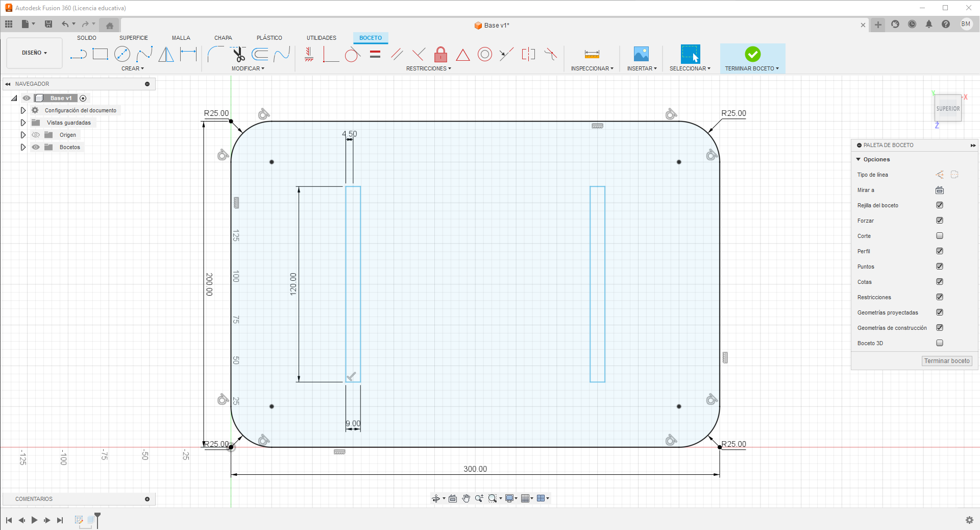Image resolution: width=980 pixels, height=530 pixels.
Task: Collapse the Opciones section
Action: click(x=859, y=159)
